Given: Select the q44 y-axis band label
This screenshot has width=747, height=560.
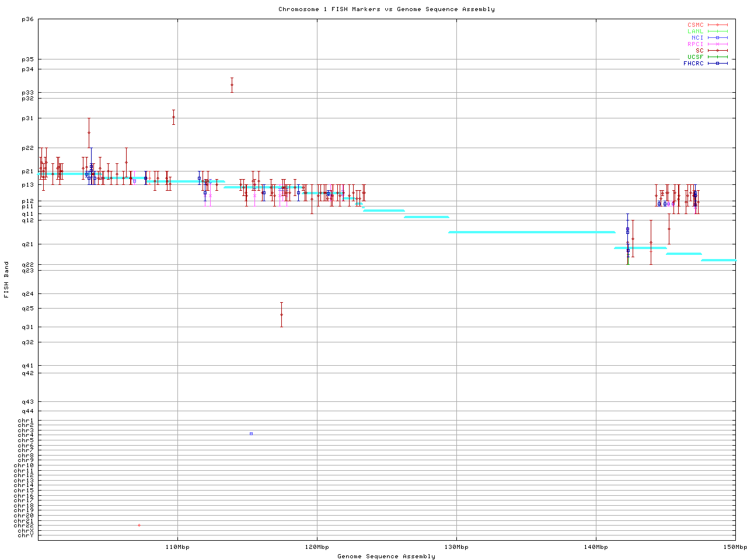Looking at the screenshot, I should [x=27, y=411].
